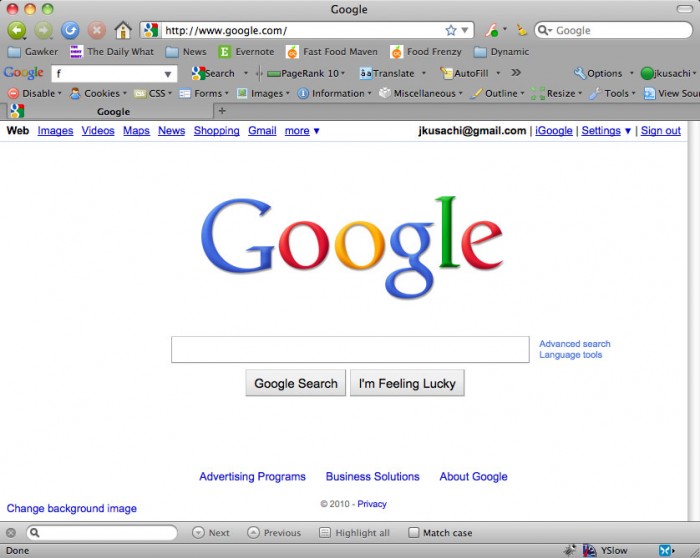Image resolution: width=700 pixels, height=558 pixels.
Task: Expand the address bar history dropdown arrow
Action: coord(465,30)
